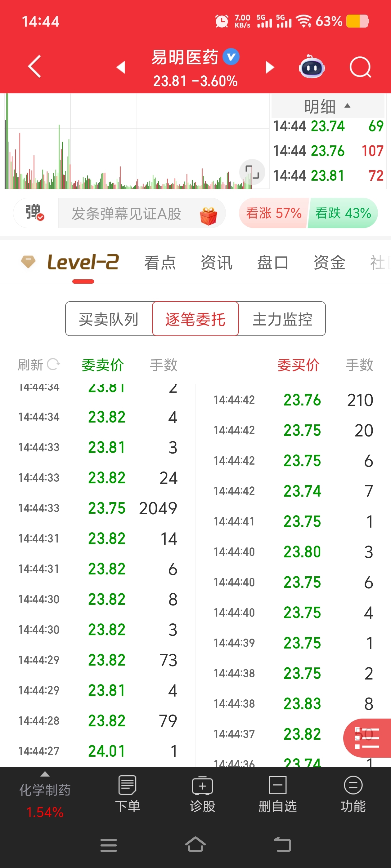Image resolution: width=391 pixels, height=868 pixels.
Task: Tap the 易明医药 stock title
Action: (x=185, y=57)
